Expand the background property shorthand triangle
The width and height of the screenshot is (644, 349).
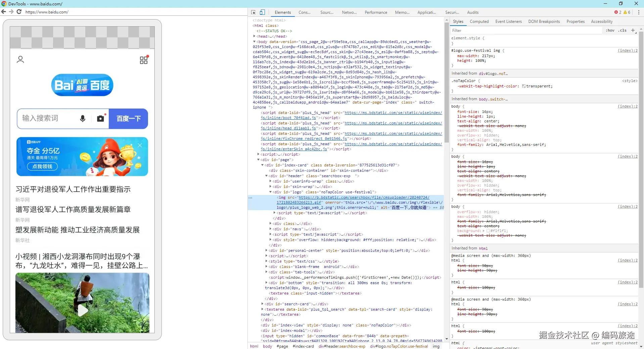[484, 231]
